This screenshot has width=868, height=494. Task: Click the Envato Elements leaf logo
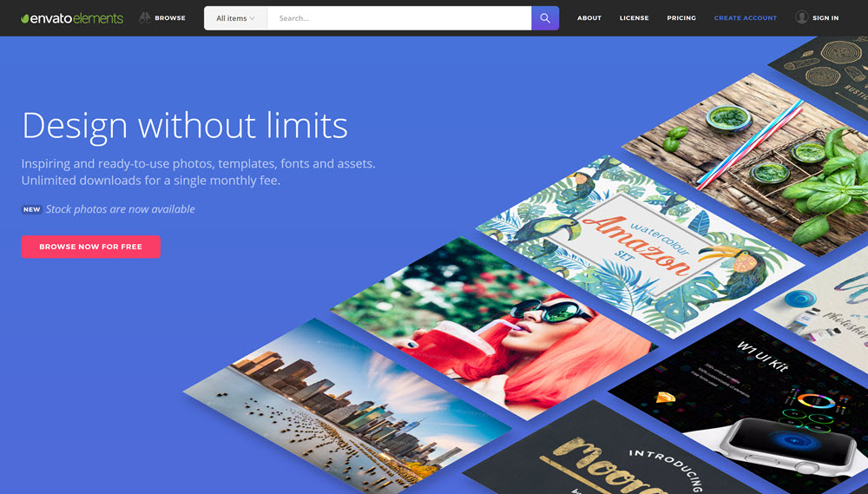pos(26,18)
